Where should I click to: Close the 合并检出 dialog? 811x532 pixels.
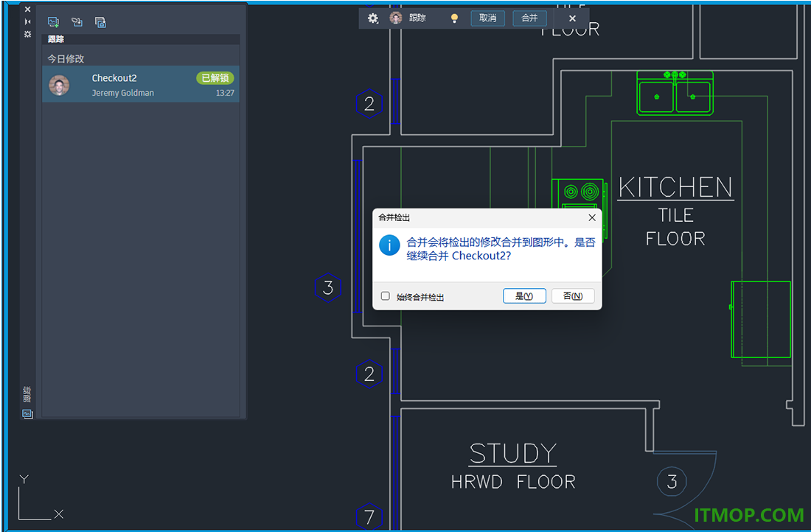pyautogui.click(x=592, y=217)
